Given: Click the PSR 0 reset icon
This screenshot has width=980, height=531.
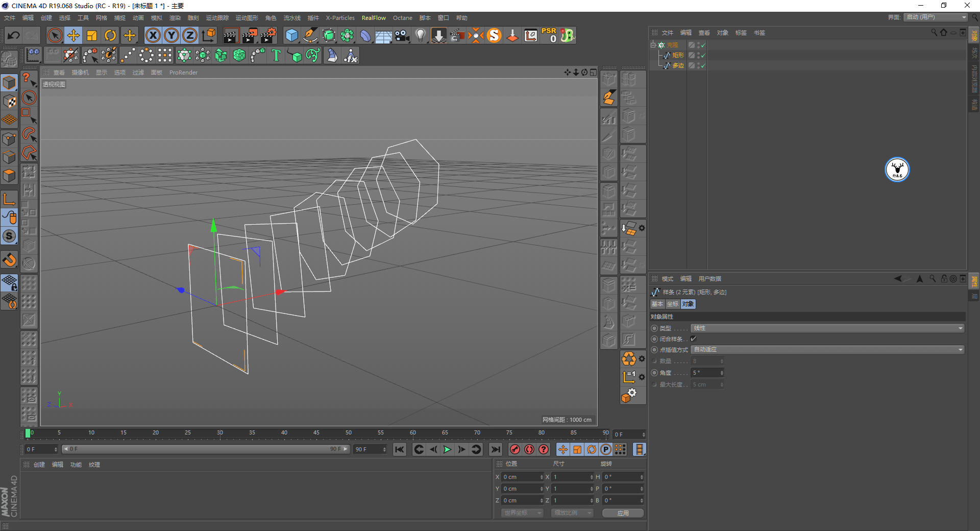Looking at the screenshot, I should (549, 35).
